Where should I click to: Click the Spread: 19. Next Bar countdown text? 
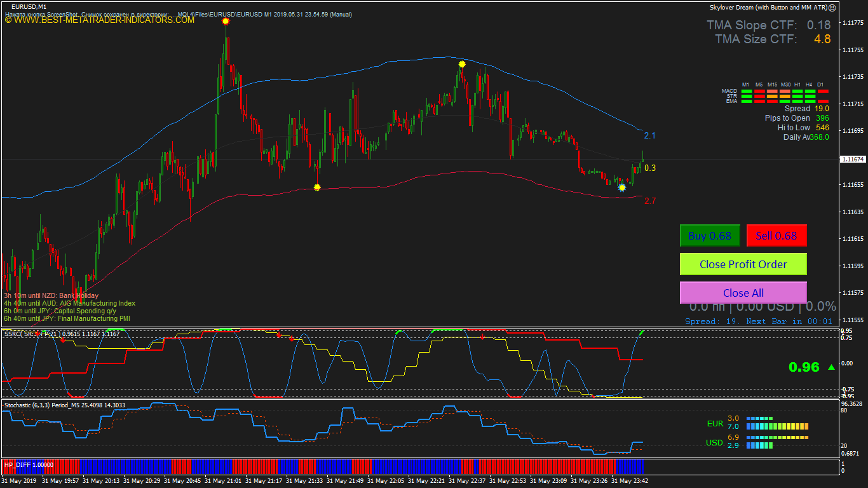click(759, 322)
